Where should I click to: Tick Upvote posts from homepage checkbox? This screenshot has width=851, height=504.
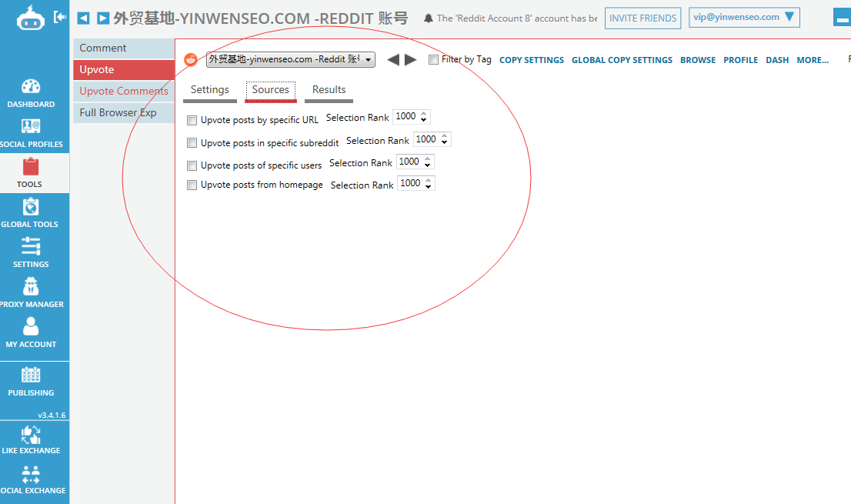[x=192, y=185]
